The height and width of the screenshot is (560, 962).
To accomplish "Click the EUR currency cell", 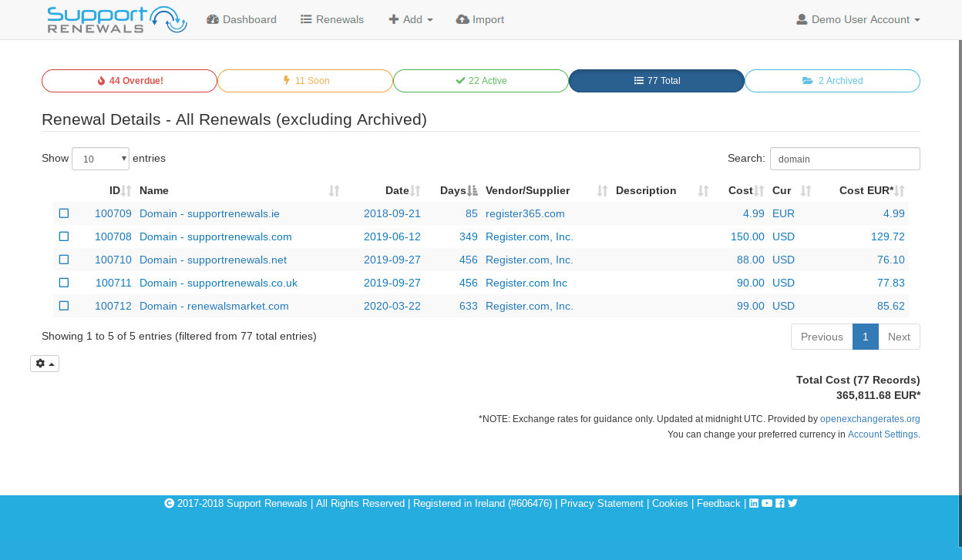I will 783,213.
